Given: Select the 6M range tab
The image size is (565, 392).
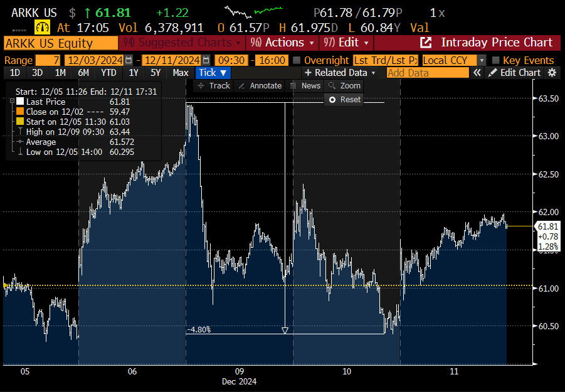Looking at the screenshot, I should click(83, 73).
